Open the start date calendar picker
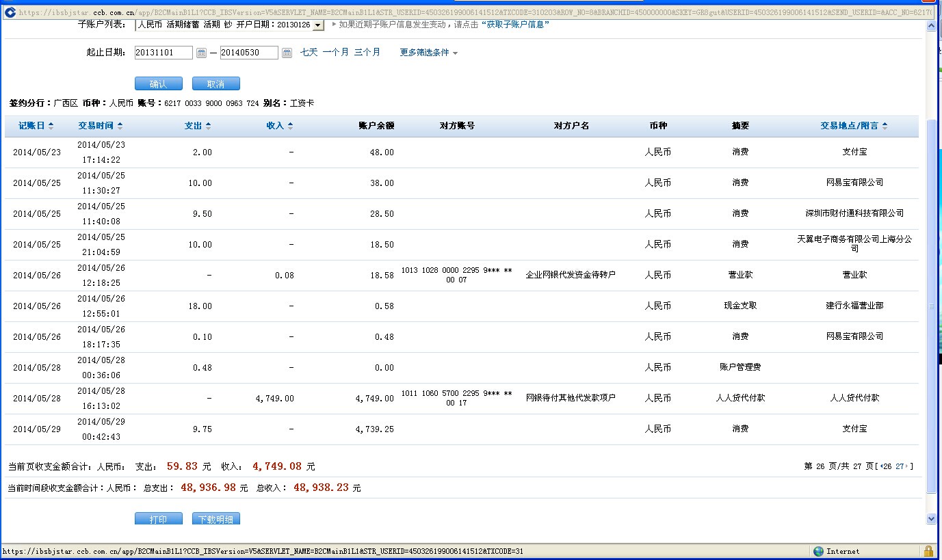The width and height of the screenshot is (942, 560). coord(201,53)
